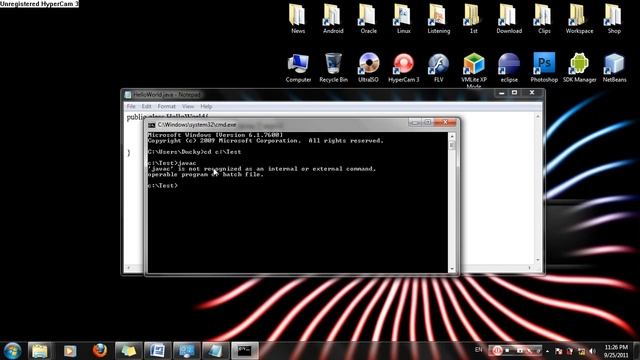Click the Notepad horizontal scrollbar right arrow

tap(530, 268)
